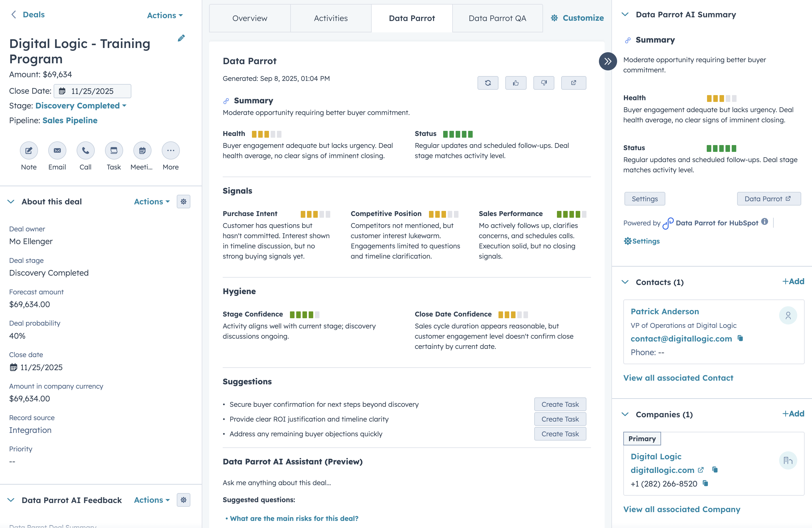This screenshot has height=528, width=812.
Task: Start a call with the Call icon
Action: coord(85,150)
